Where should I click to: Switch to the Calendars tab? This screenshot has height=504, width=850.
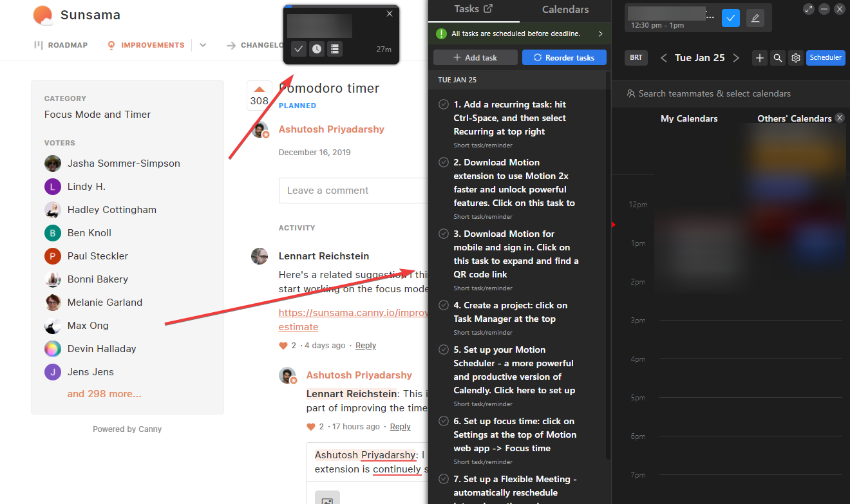(565, 10)
